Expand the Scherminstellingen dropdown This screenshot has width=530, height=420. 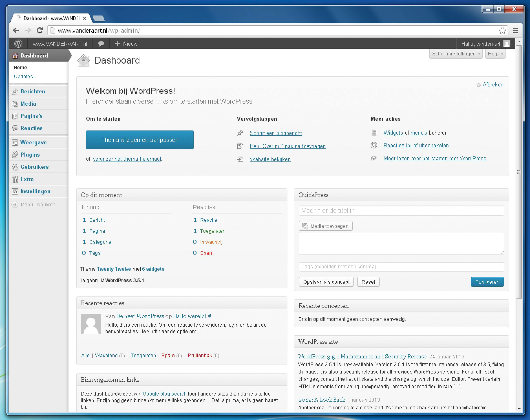[456, 54]
